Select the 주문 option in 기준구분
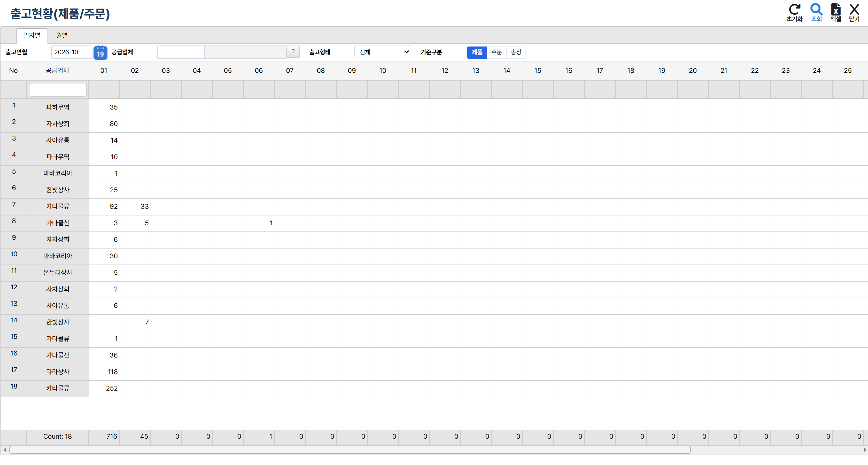868x465 pixels. pyautogui.click(x=496, y=52)
